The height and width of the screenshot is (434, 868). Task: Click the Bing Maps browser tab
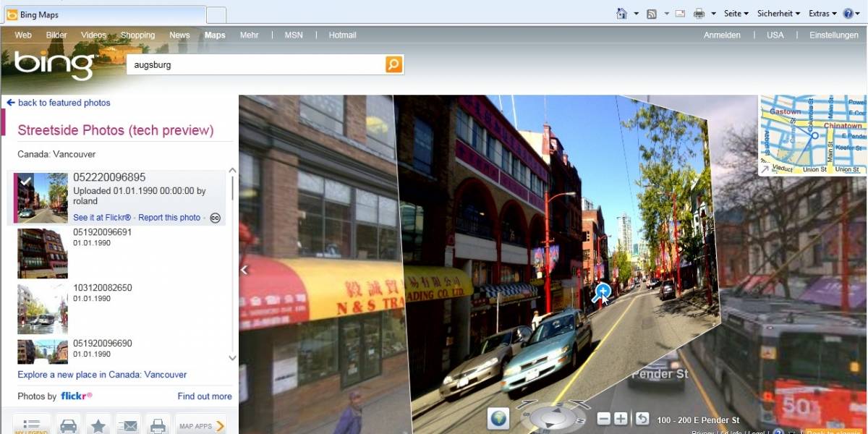point(103,14)
